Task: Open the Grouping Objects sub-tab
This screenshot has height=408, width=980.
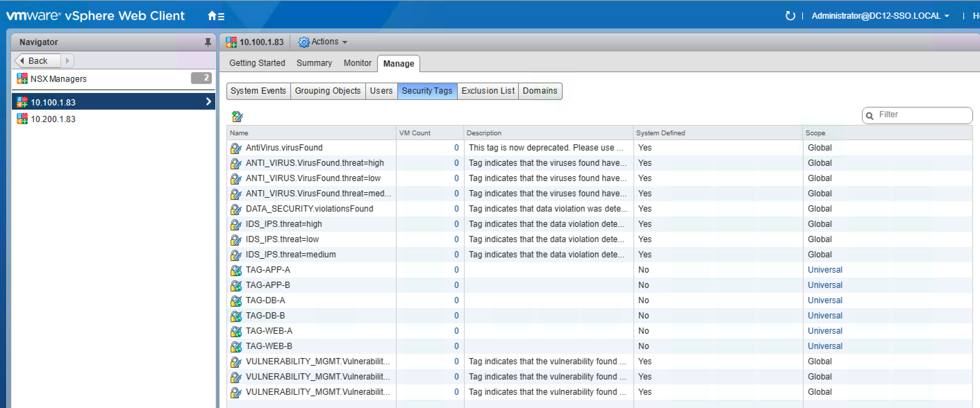Action: pyautogui.click(x=327, y=91)
